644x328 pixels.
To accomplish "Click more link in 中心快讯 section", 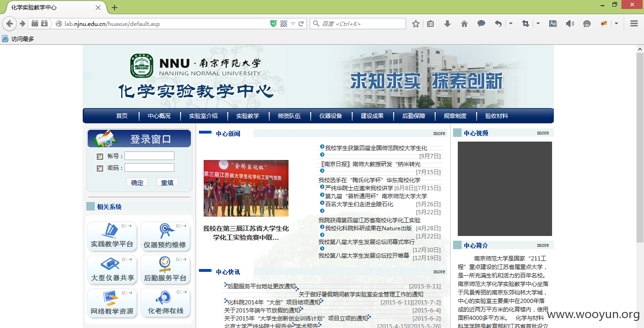I will tap(439, 271).
